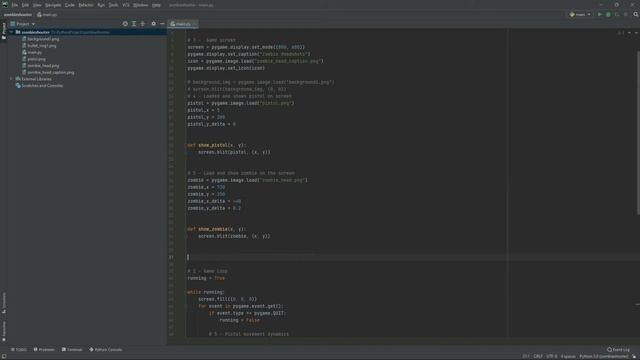Select pistol.png in the project tree
Image resolution: width=640 pixels, height=360 pixels.
36,59
